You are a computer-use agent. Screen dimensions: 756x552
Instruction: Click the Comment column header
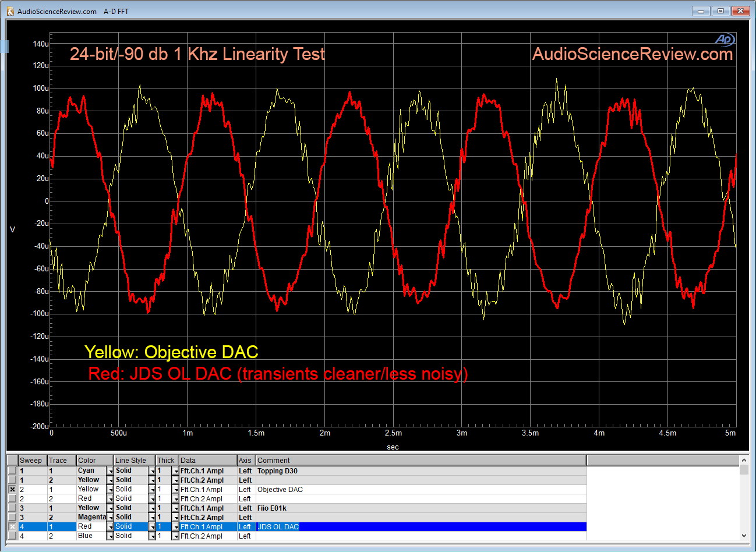coord(421,460)
